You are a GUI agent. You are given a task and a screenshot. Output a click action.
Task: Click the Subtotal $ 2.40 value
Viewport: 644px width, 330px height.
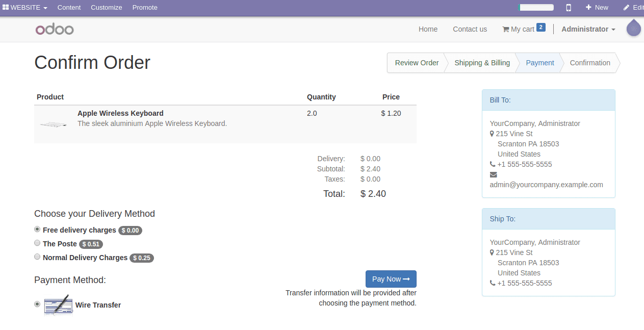coord(371,169)
